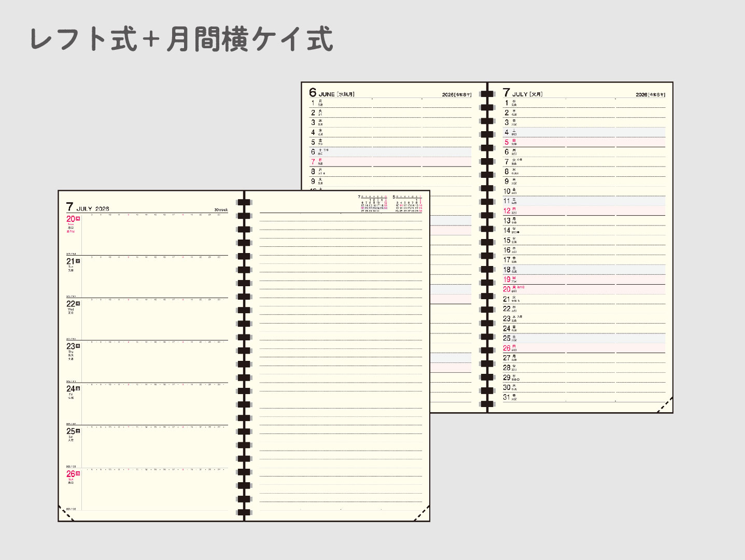Click Saturday 6 in the June monthly list
This screenshot has width=745, height=560.
click(x=313, y=152)
